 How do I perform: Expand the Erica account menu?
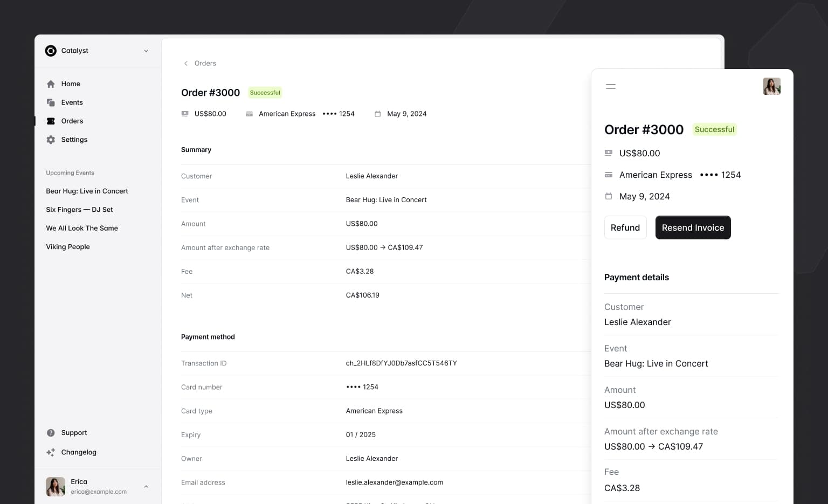click(146, 486)
